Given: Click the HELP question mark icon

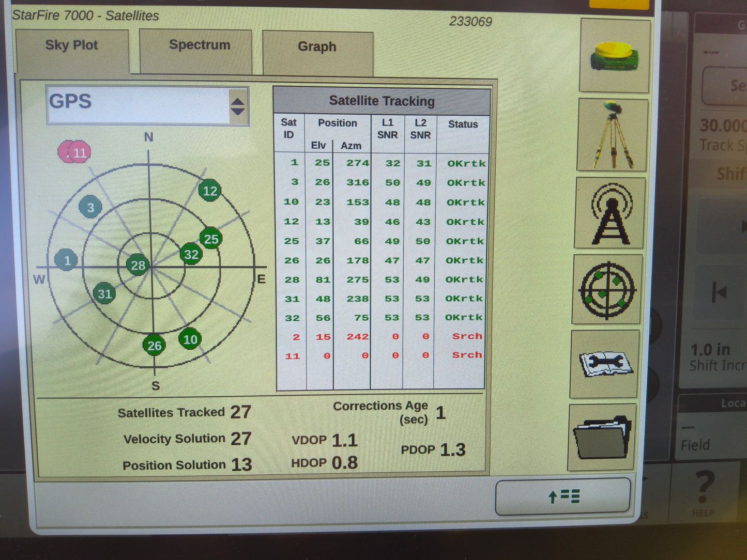Looking at the screenshot, I should point(704,492).
